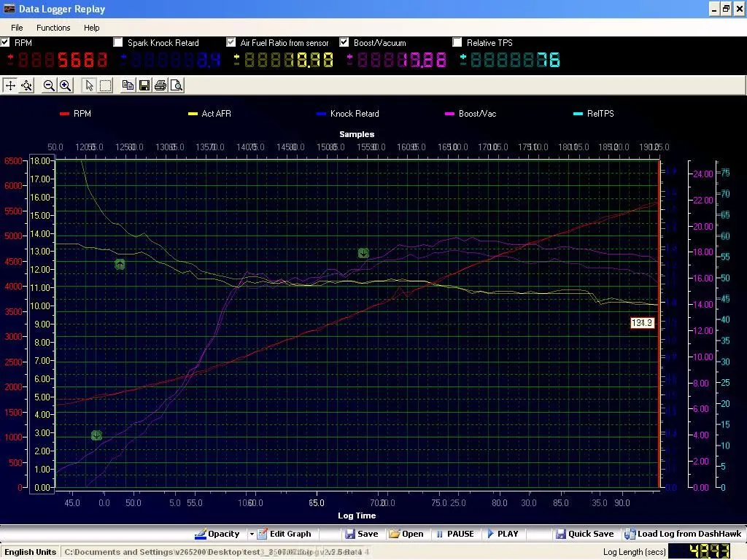Enable the Spark Knock Retard checkbox
Screen dimensions: 747x560
pyautogui.click(x=118, y=42)
